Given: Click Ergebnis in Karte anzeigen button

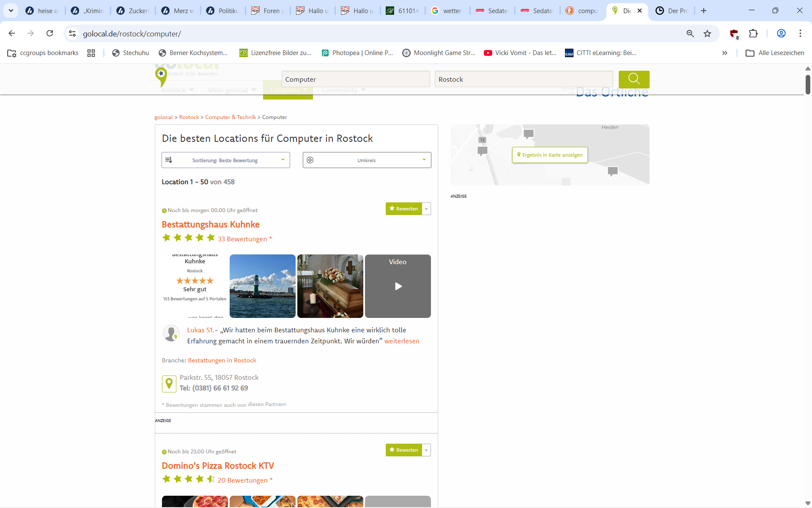Looking at the screenshot, I should click(x=550, y=155).
